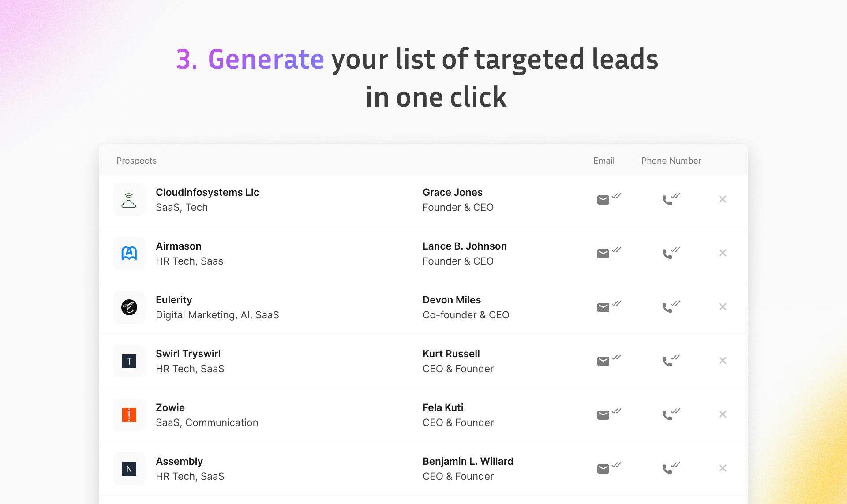Click the Phone Number column header
Image resolution: width=847 pixels, height=504 pixels.
(671, 161)
